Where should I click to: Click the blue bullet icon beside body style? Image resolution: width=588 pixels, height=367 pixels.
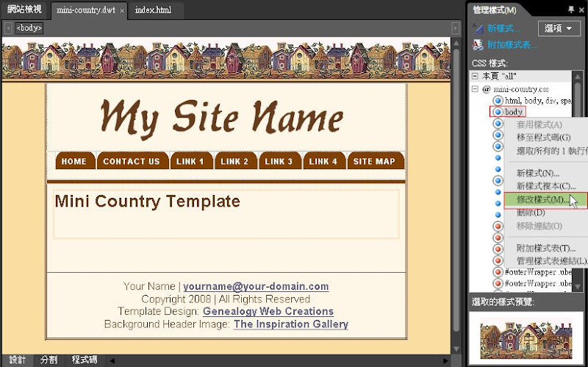[498, 112]
